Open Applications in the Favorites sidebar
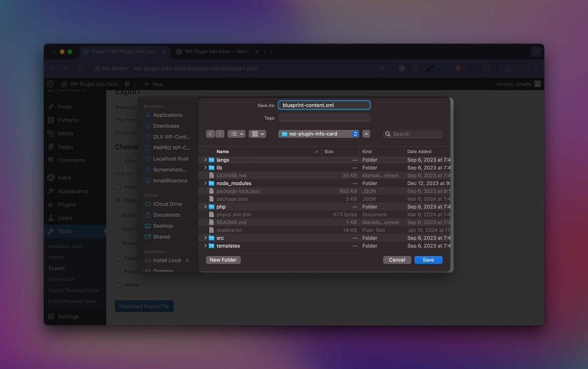 (167, 115)
